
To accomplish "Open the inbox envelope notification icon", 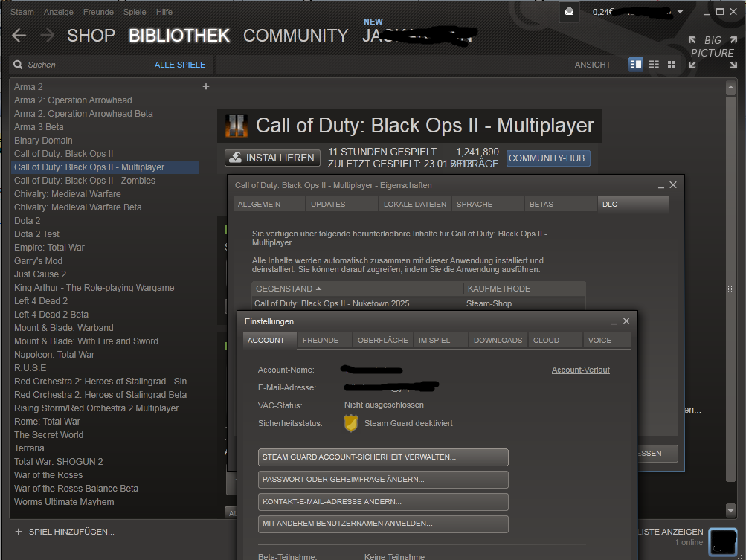I will (x=569, y=12).
